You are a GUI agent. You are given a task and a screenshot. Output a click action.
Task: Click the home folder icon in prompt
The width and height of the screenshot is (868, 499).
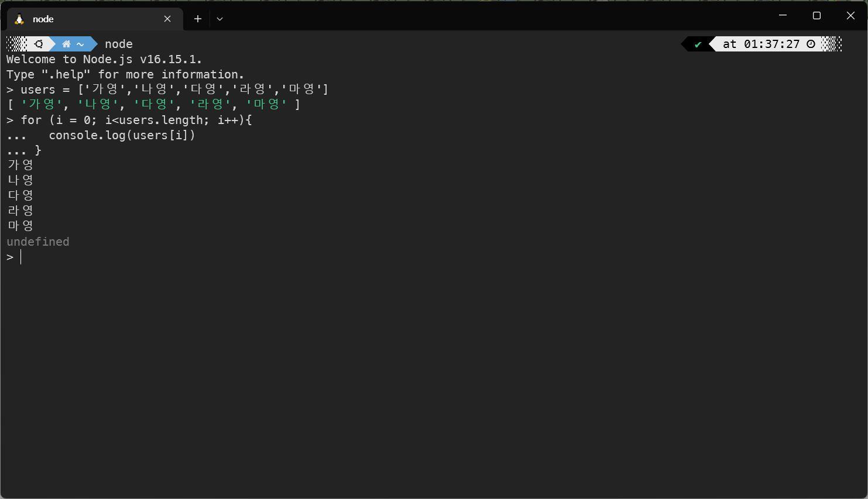coord(66,44)
